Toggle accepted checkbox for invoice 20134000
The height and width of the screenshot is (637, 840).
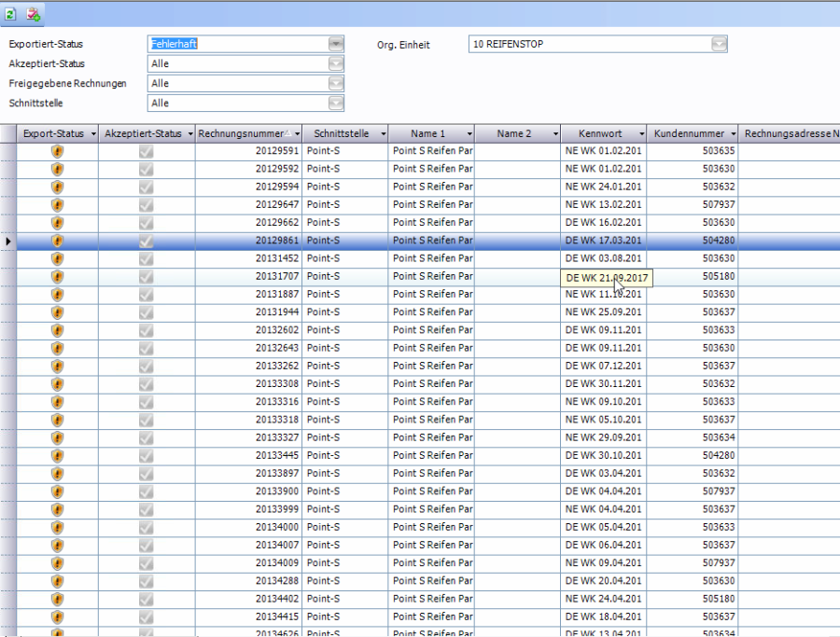[x=146, y=526]
